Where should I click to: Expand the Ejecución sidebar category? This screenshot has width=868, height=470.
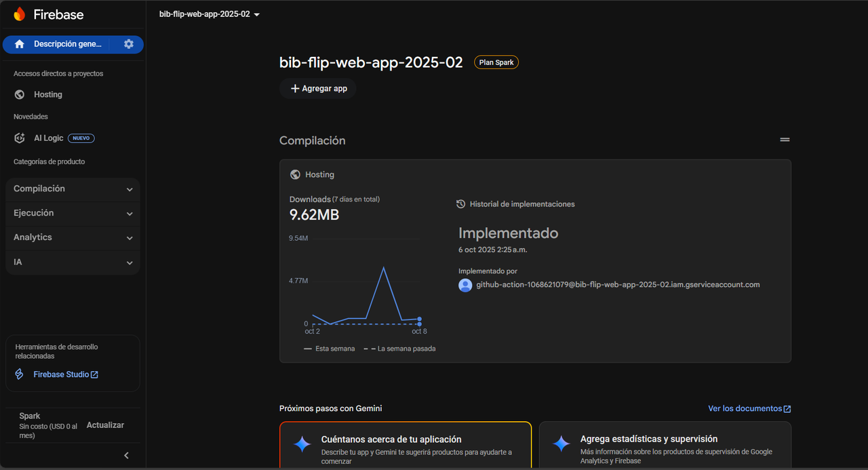73,213
